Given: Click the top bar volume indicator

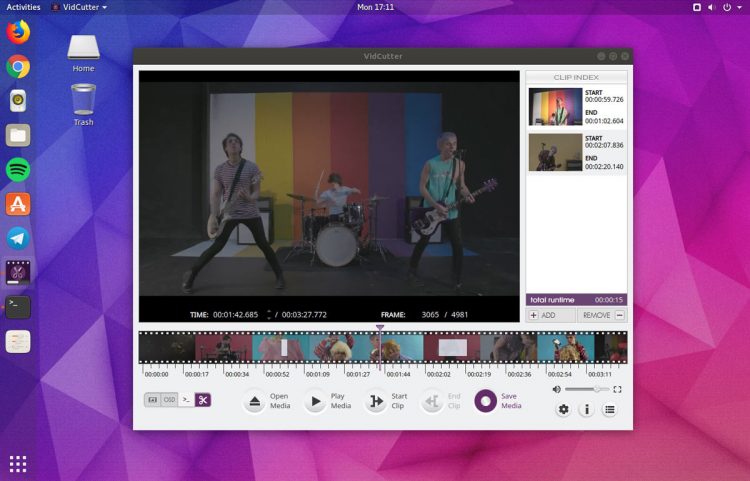Looking at the screenshot, I should tap(712, 7).
